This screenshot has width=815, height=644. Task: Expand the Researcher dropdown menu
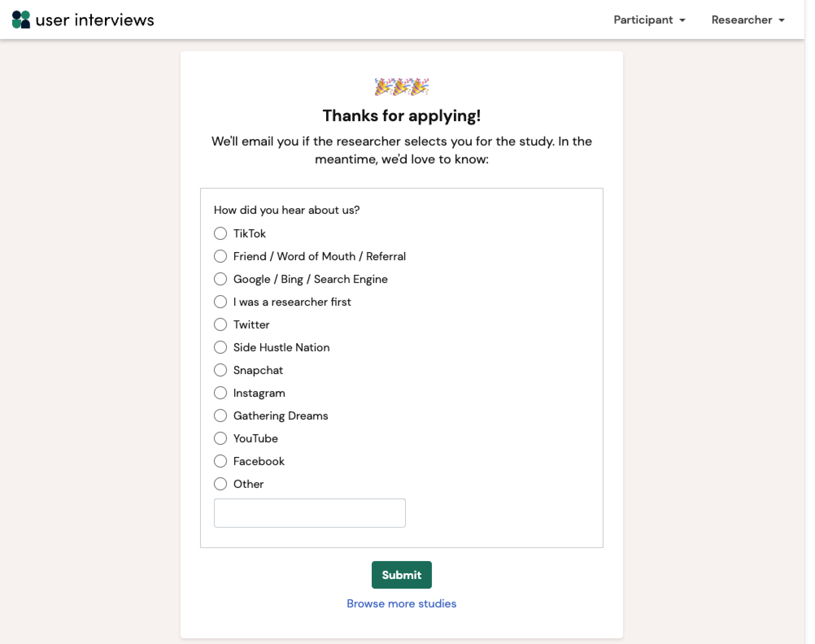point(747,20)
